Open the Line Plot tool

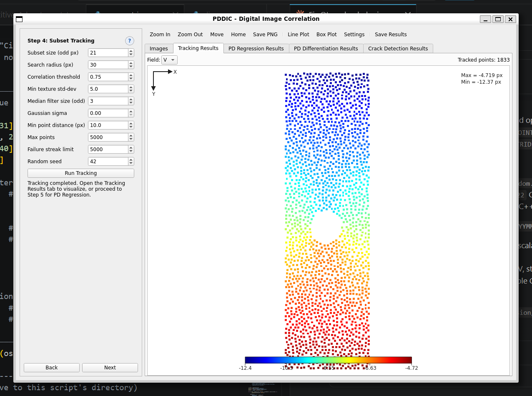click(x=299, y=35)
